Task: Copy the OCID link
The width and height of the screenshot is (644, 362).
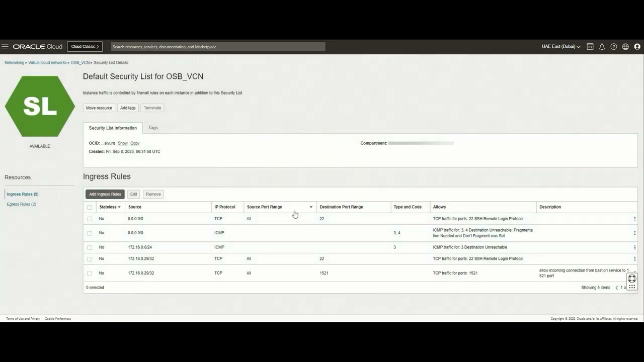Action: click(x=135, y=143)
